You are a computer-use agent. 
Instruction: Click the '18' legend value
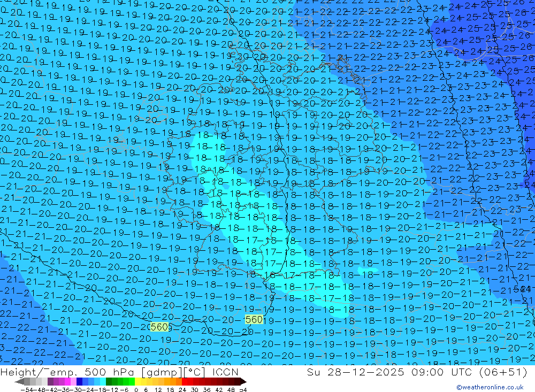170,390
